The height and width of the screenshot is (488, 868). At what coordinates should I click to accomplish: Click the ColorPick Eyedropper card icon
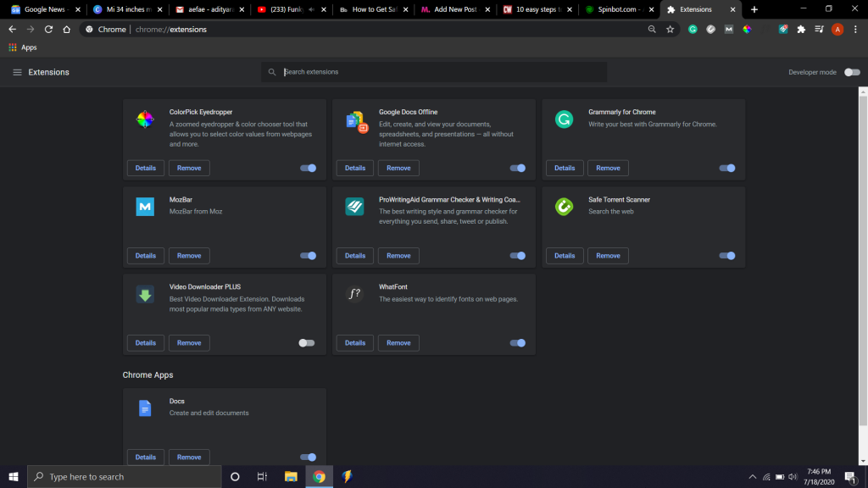pos(145,119)
